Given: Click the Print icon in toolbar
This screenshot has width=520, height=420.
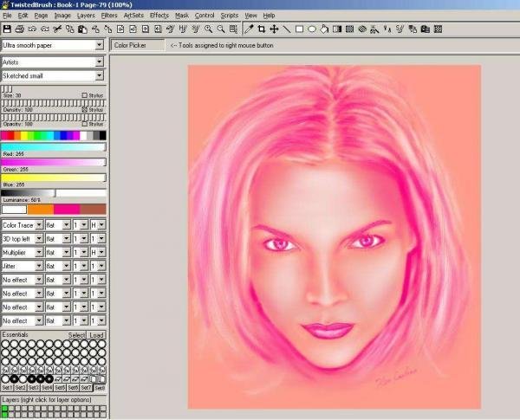Looking at the screenshot, I should pos(20,29).
